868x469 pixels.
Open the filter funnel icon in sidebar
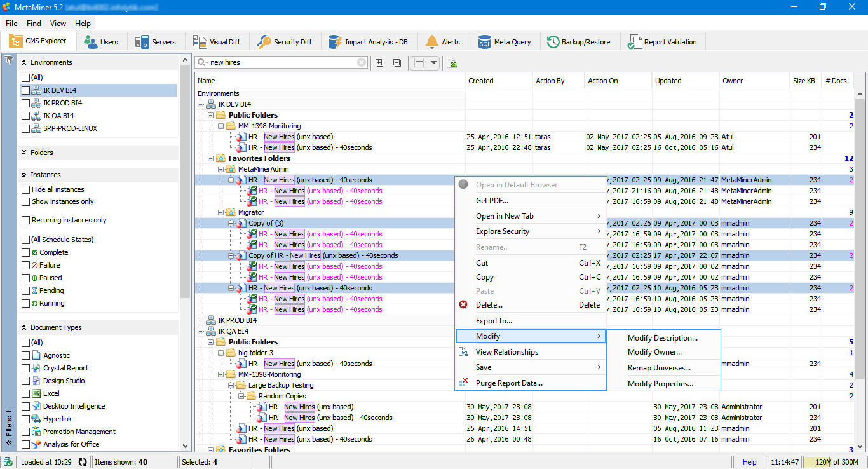(x=9, y=60)
